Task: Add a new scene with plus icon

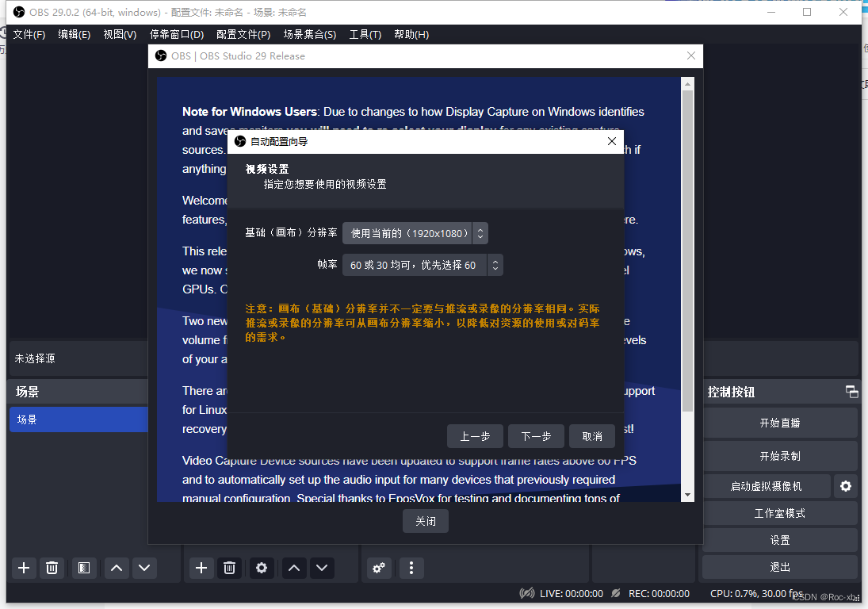Action: click(24, 568)
